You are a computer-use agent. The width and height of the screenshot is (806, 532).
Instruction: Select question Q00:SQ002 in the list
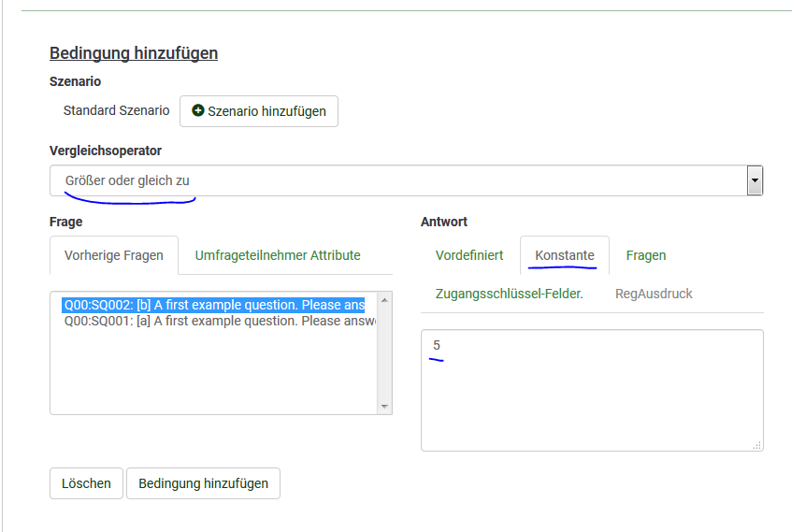tap(213, 305)
